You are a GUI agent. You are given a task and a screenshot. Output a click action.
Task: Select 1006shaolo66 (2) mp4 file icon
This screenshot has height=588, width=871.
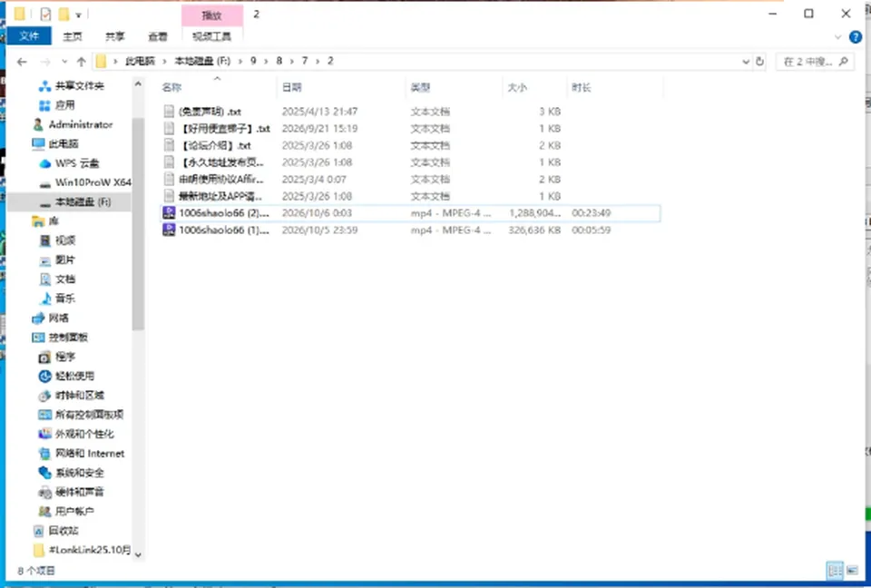point(169,213)
